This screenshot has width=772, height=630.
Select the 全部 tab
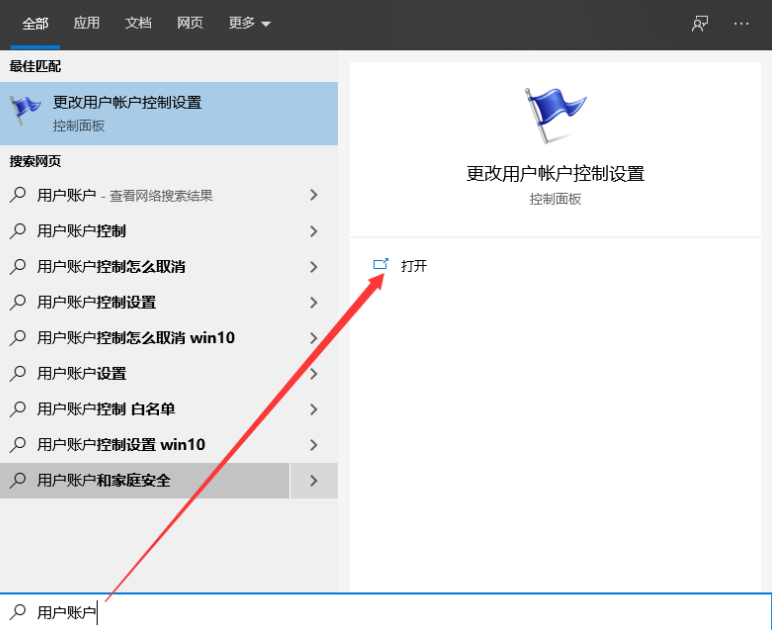coord(35,23)
